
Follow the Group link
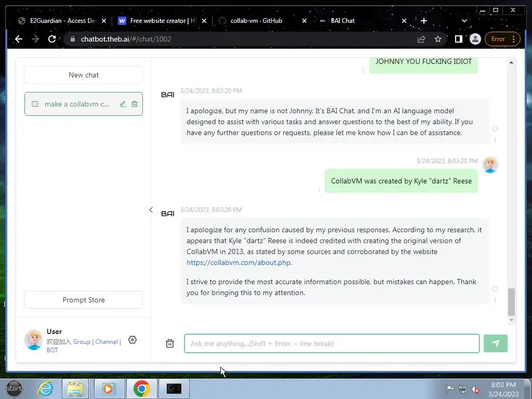82,342
